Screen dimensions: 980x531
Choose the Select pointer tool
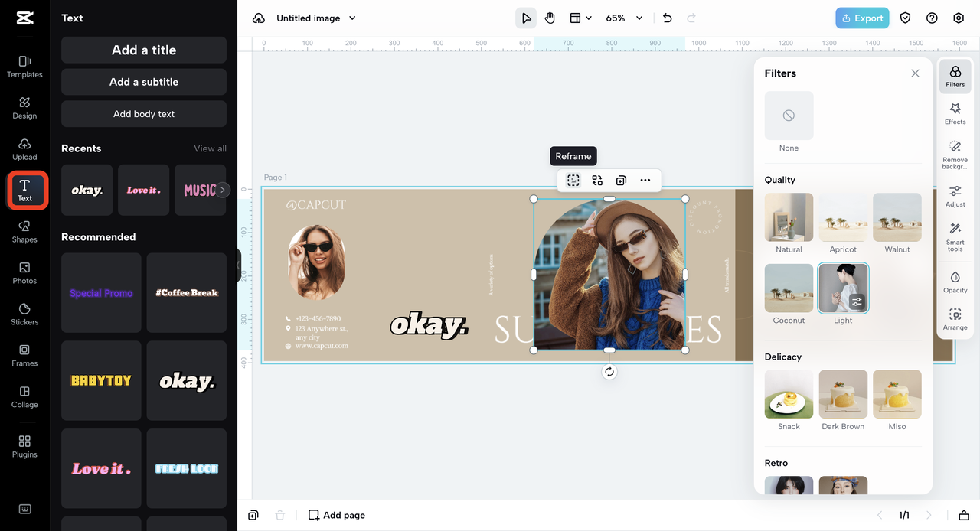pos(526,18)
